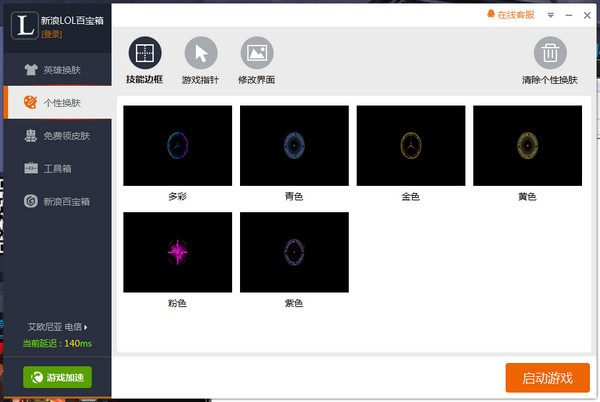The width and height of the screenshot is (600, 402).
Task: Choose the 金色 gold border thumbnail
Action: tap(411, 146)
